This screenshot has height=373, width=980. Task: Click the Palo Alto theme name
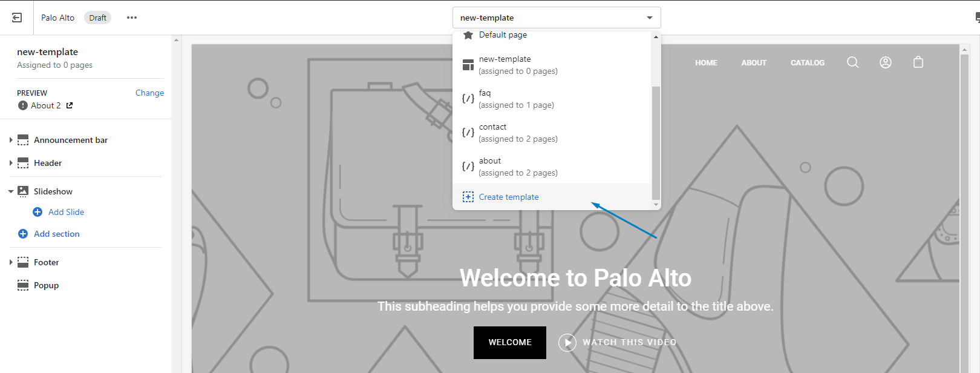(x=57, y=18)
